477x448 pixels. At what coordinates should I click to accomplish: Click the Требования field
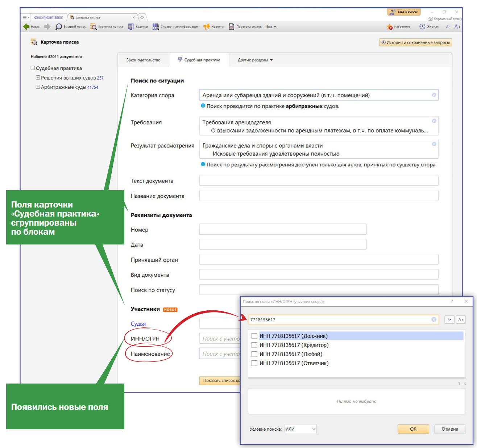[319, 126]
